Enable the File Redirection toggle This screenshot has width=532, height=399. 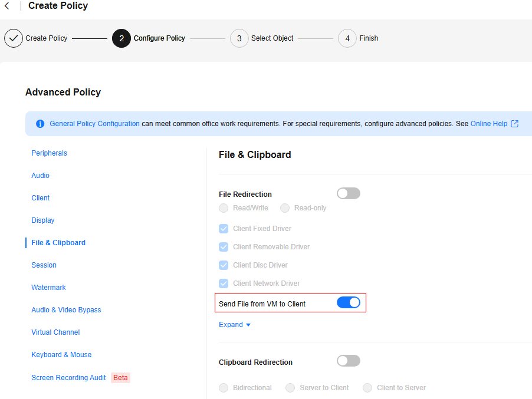pyautogui.click(x=349, y=193)
